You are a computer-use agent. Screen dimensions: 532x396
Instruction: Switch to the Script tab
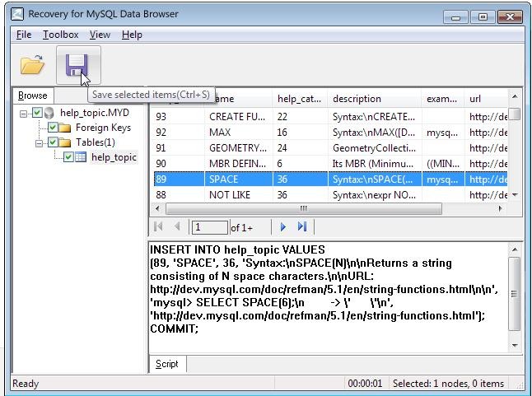[x=167, y=364]
